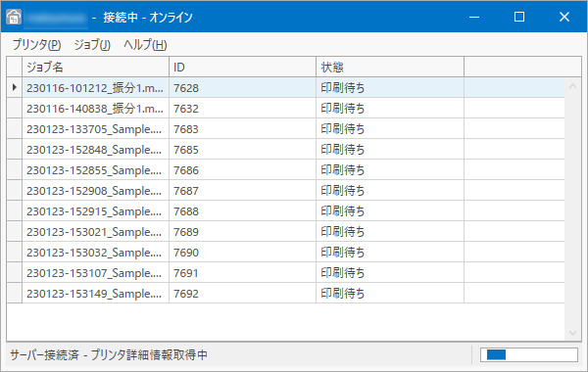The height and width of the screenshot is (372, 588).
Task: Click the progress bar in status bar
Action: pyautogui.click(x=529, y=354)
